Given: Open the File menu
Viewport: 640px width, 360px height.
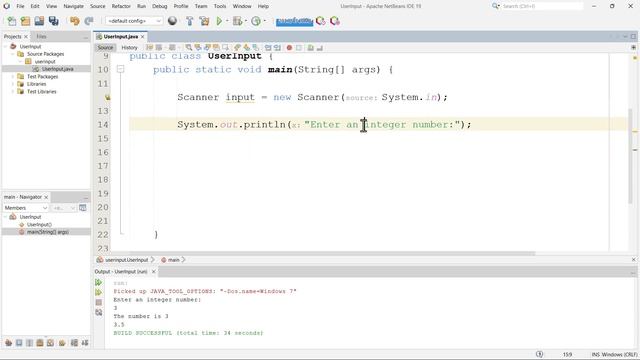Looking at the screenshot, I should point(20,6).
